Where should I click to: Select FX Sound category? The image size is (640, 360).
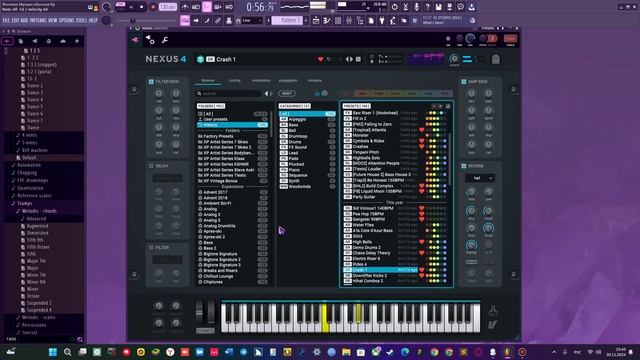(307, 147)
